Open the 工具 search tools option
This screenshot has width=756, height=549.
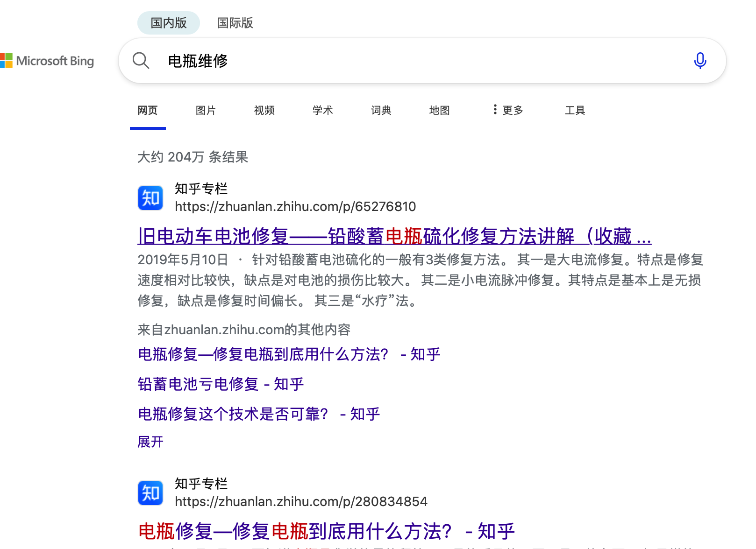point(575,111)
